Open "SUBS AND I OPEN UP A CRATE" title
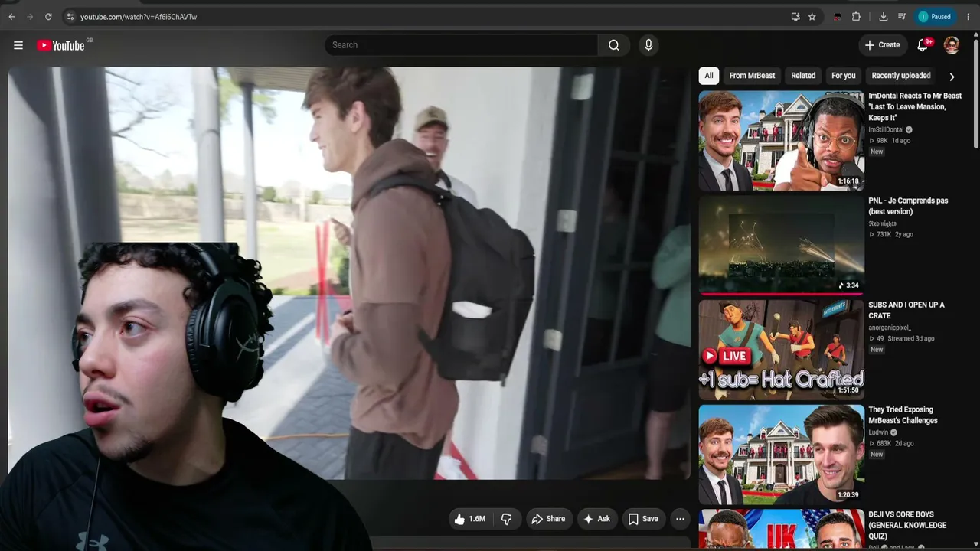The image size is (980, 551). pos(906,310)
